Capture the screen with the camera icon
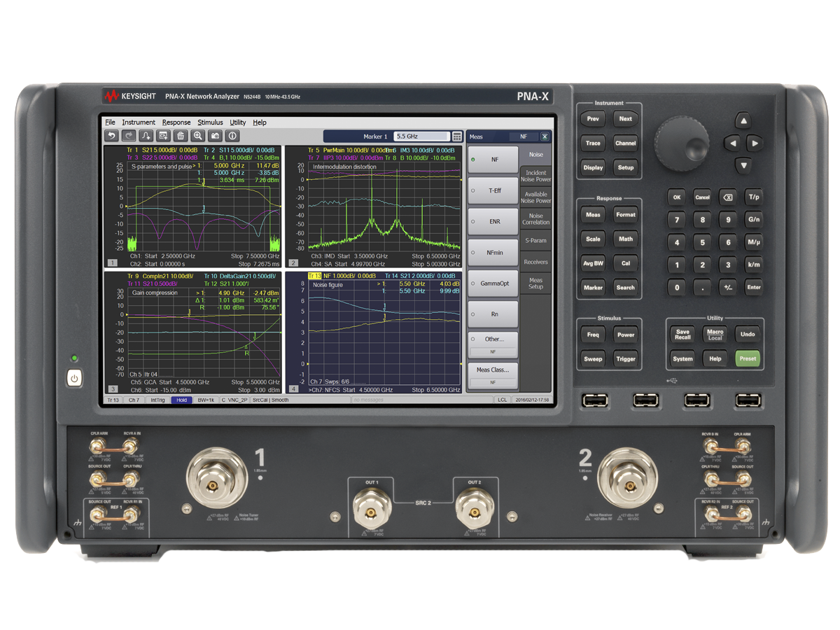 click(x=216, y=136)
